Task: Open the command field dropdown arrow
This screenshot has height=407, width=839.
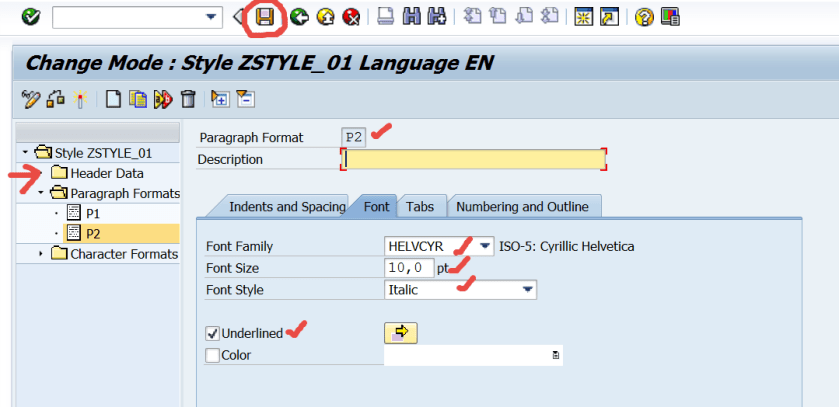Action: (211, 18)
